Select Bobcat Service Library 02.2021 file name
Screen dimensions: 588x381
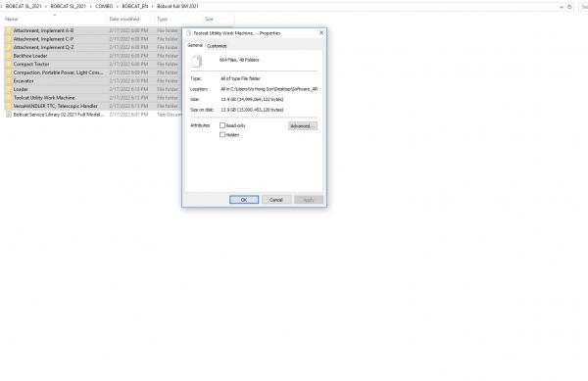pyautogui.click(x=59, y=115)
